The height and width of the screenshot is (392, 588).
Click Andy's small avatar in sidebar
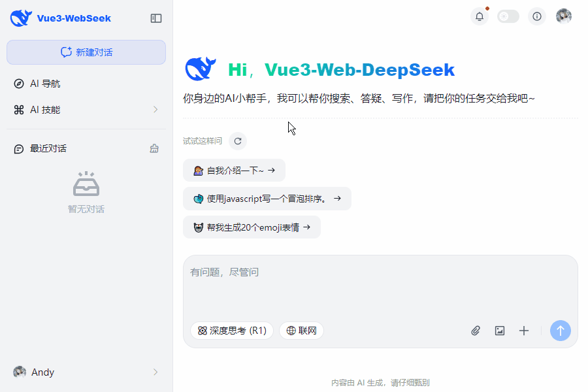pos(20,372)
